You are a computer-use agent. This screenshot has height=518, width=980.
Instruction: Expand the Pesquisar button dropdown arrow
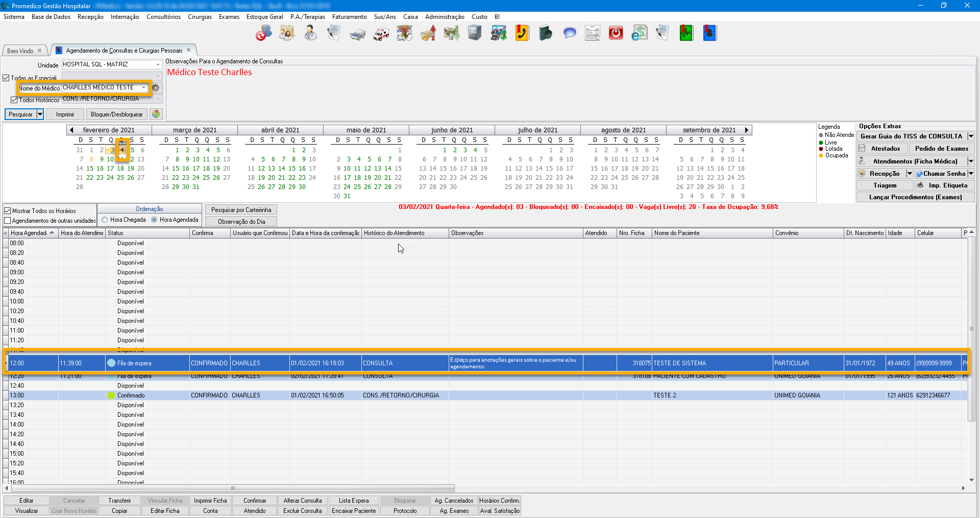coord(40,114)
